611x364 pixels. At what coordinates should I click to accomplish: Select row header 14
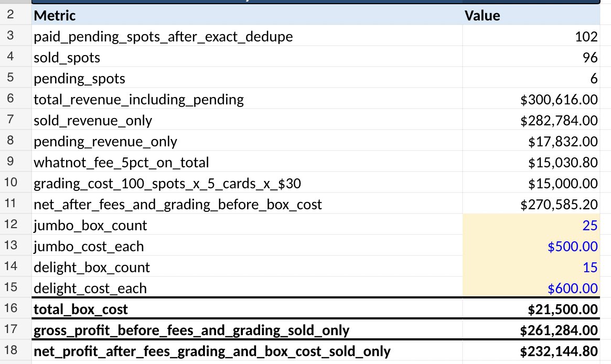pyautogui.click(x=16, y=267)
